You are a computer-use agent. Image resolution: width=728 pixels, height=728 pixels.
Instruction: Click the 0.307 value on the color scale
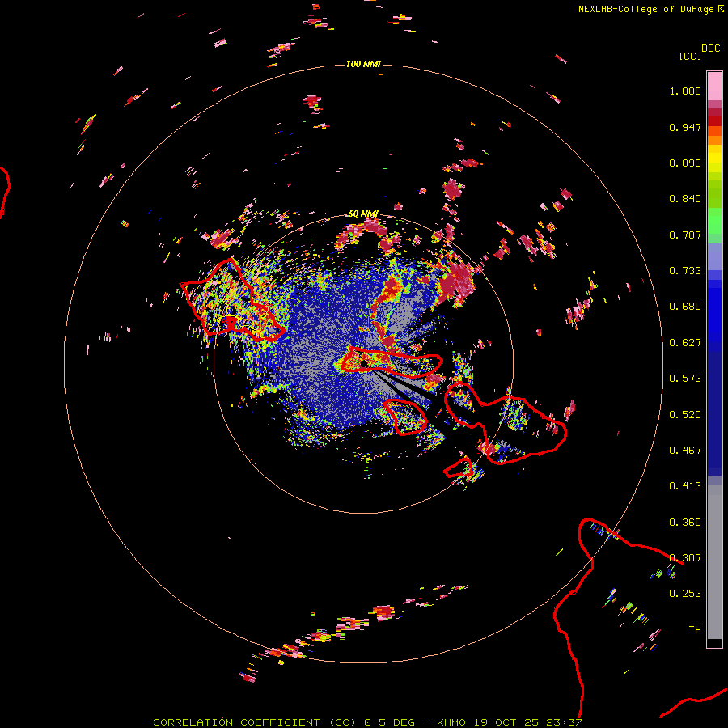[685, 558]
